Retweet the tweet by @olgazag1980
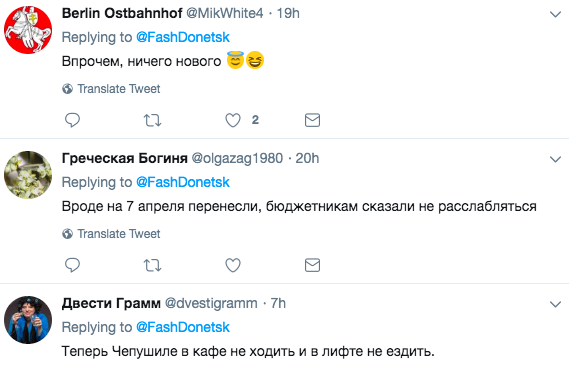569x367 pixels. 152,265
